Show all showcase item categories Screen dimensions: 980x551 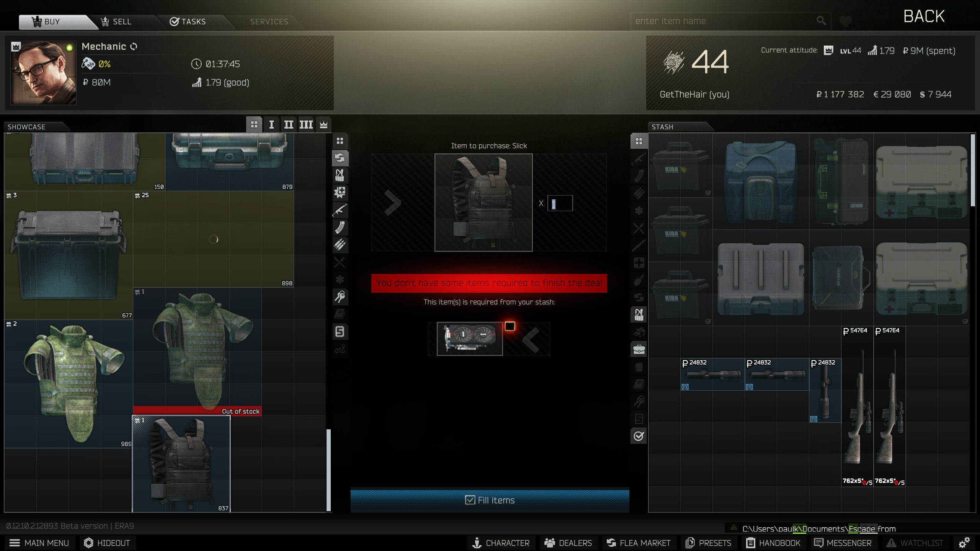pos(340,141)
